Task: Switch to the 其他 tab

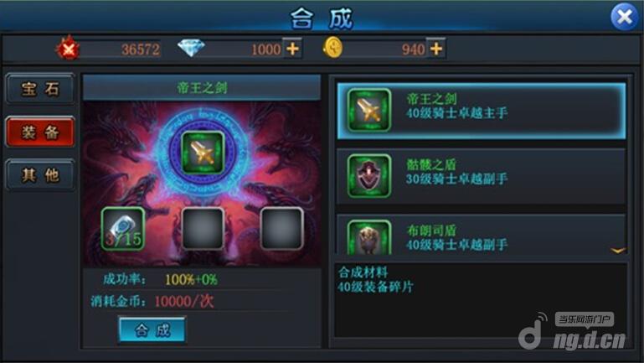Action: pos(40,175)
